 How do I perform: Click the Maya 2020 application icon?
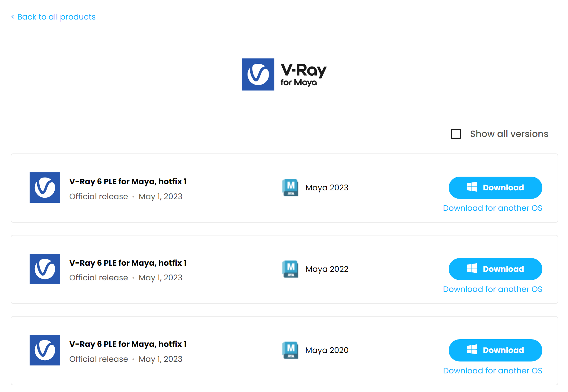290,350
